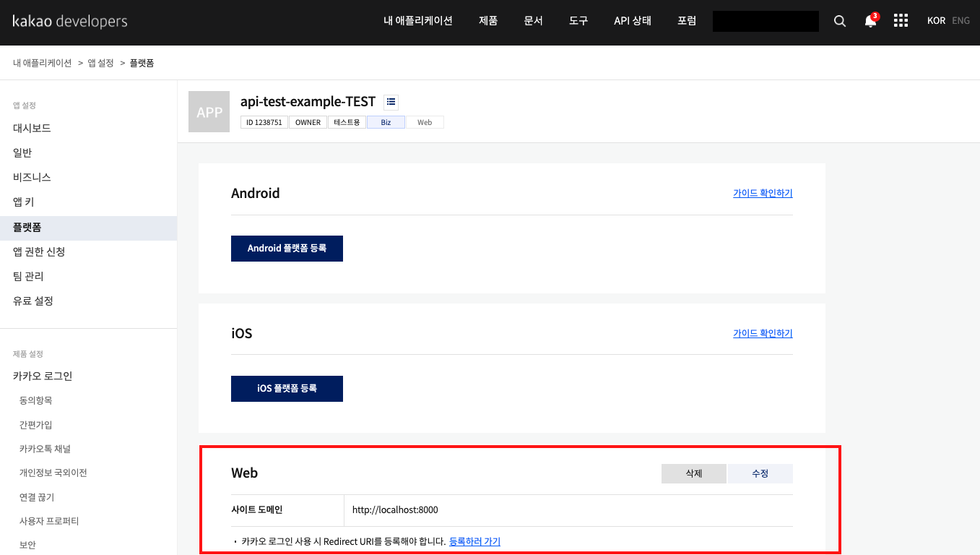Viewport: 980px width, 555px height.
Task: Open the app grid menu icon
Action: (901, 21)
